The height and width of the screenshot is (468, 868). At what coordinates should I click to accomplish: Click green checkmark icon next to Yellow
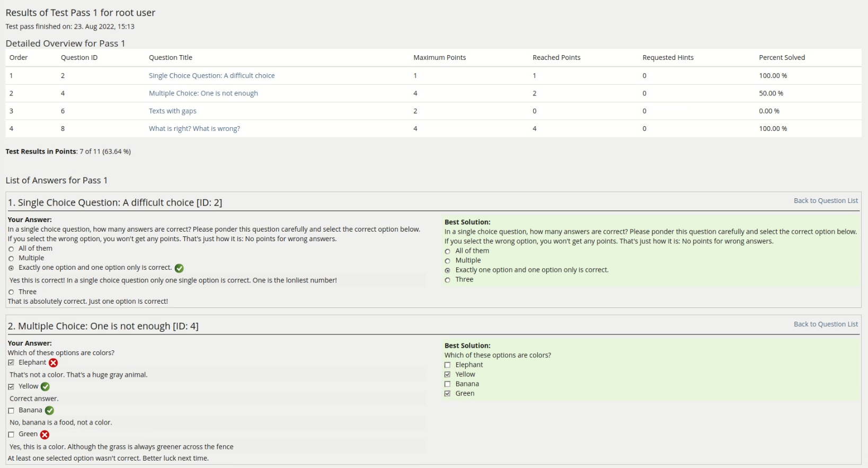(x=45, y=387)
